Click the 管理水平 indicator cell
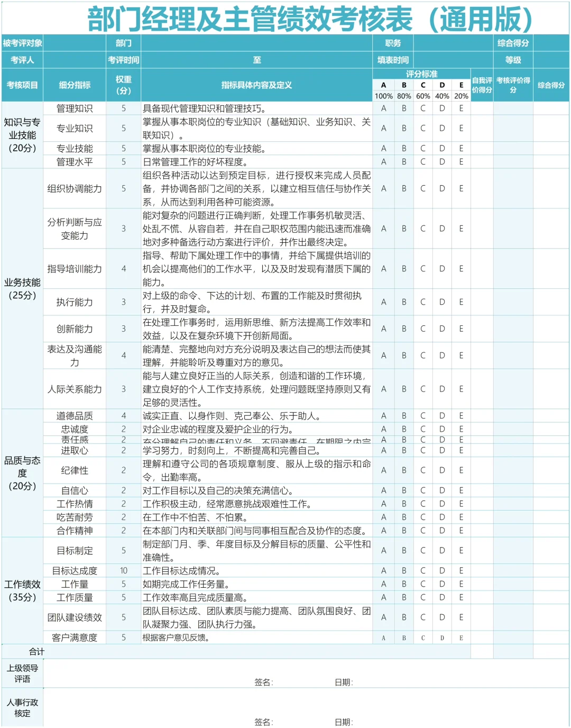The width and height of the screenshot is (571, 728). 75,162
